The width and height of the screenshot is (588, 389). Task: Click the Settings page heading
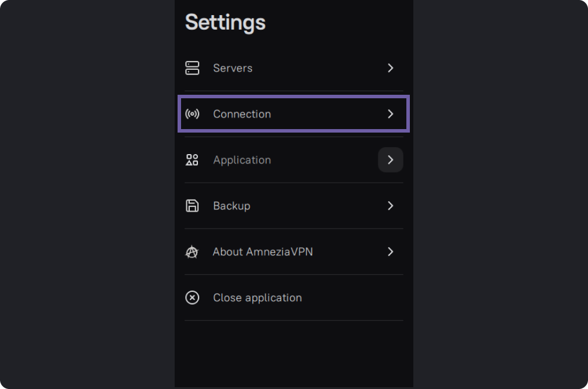[x=225, y=23]
